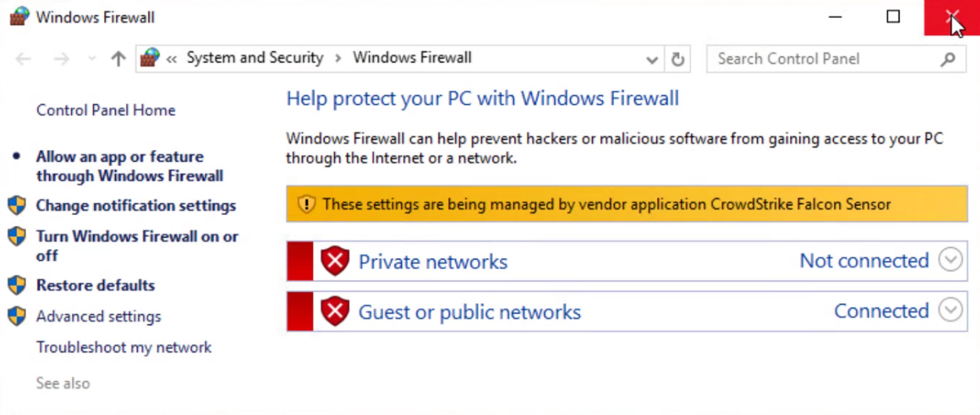
Task: Click Advanced settings link
Action: coord(99,317)
